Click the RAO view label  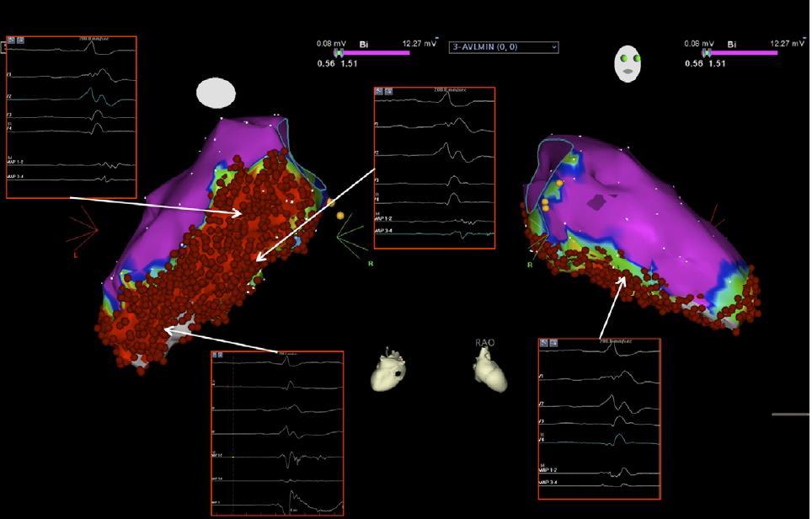484,342
